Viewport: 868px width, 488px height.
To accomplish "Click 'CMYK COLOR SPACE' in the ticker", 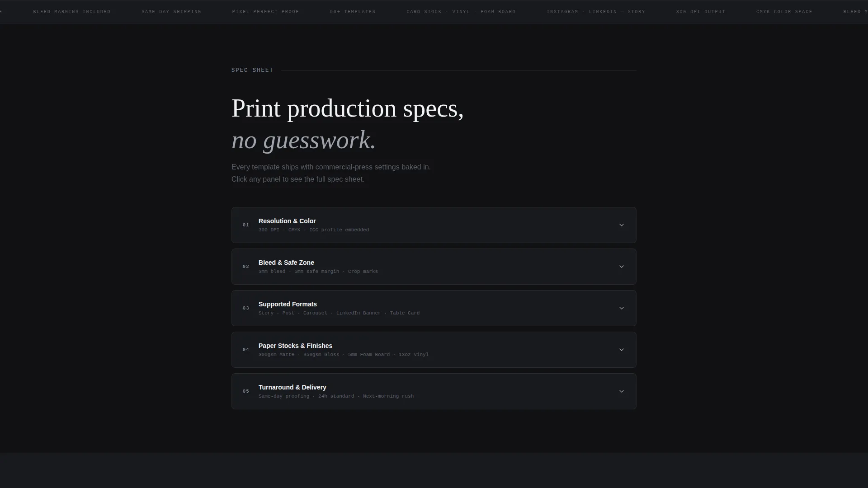I will (x=784, y=12).
